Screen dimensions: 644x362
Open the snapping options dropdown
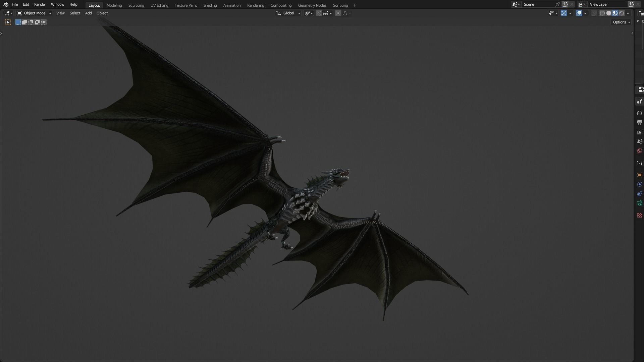(x=328, y=13)
